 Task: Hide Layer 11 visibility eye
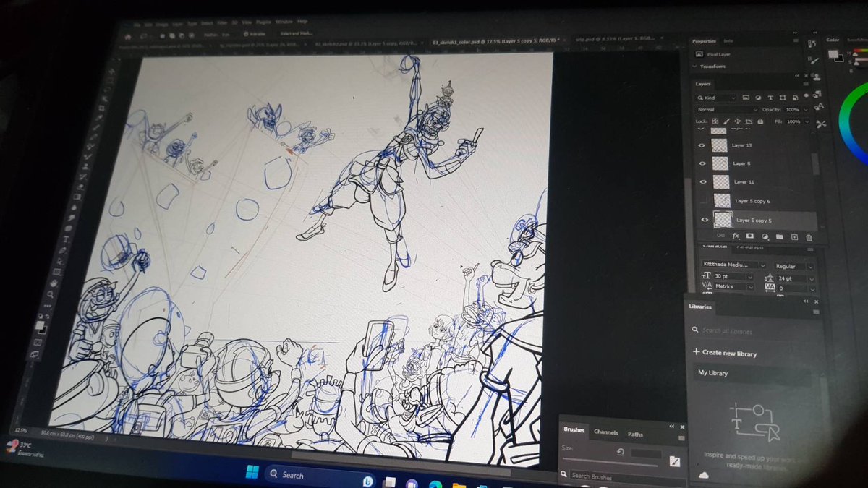[x=702, y=181]
